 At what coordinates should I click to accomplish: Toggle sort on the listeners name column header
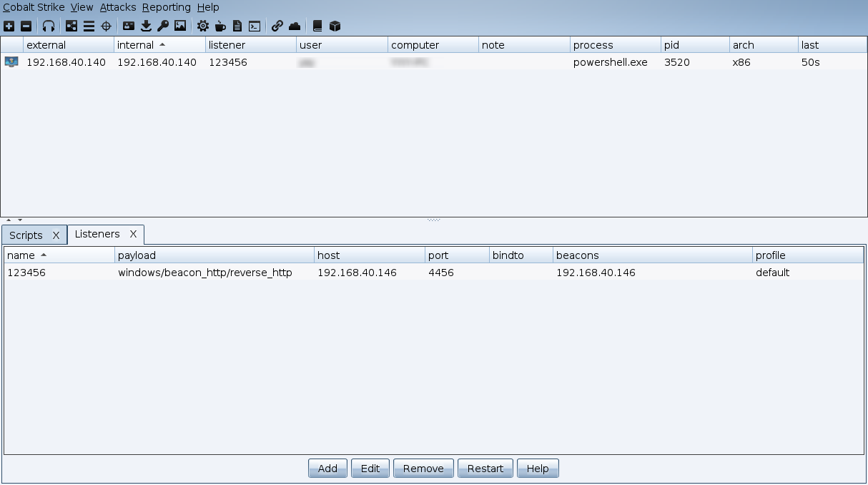[59, 255]
